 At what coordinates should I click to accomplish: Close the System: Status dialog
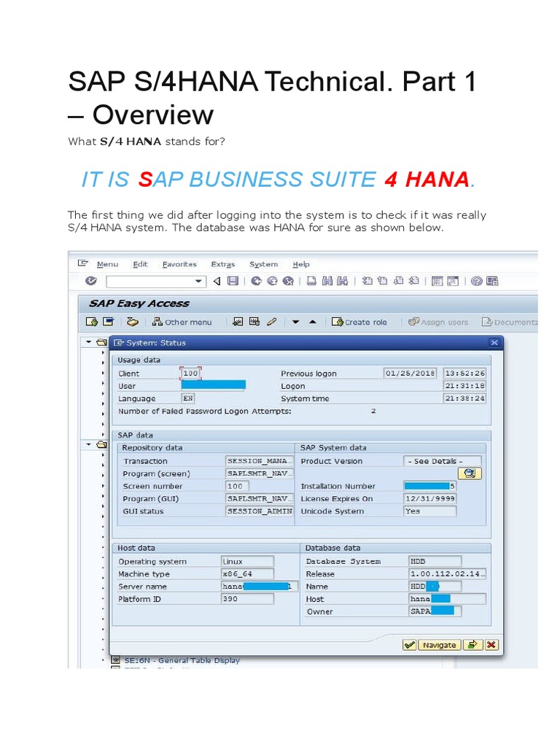point(494,343)
